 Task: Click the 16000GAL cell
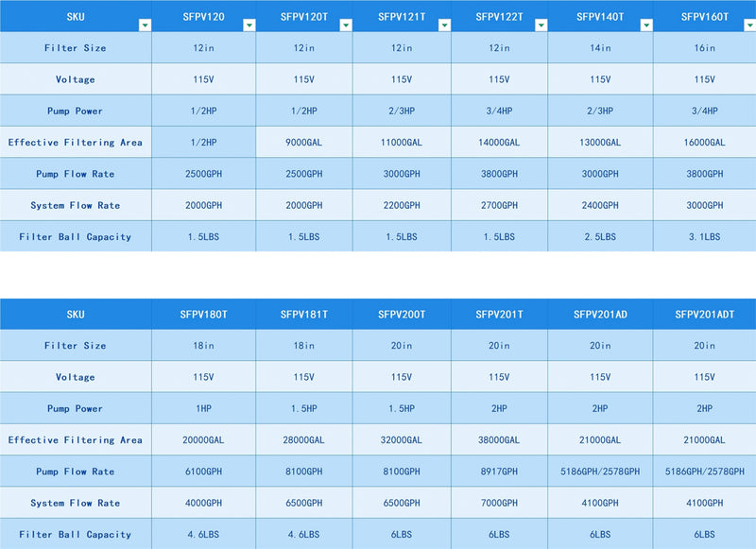coord(704,143)
